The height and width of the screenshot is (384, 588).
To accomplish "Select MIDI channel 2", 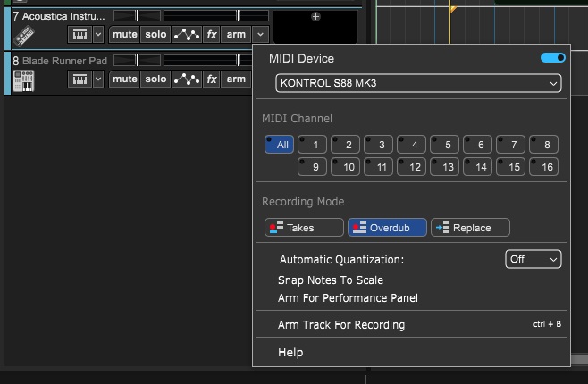I will point(345,145).
